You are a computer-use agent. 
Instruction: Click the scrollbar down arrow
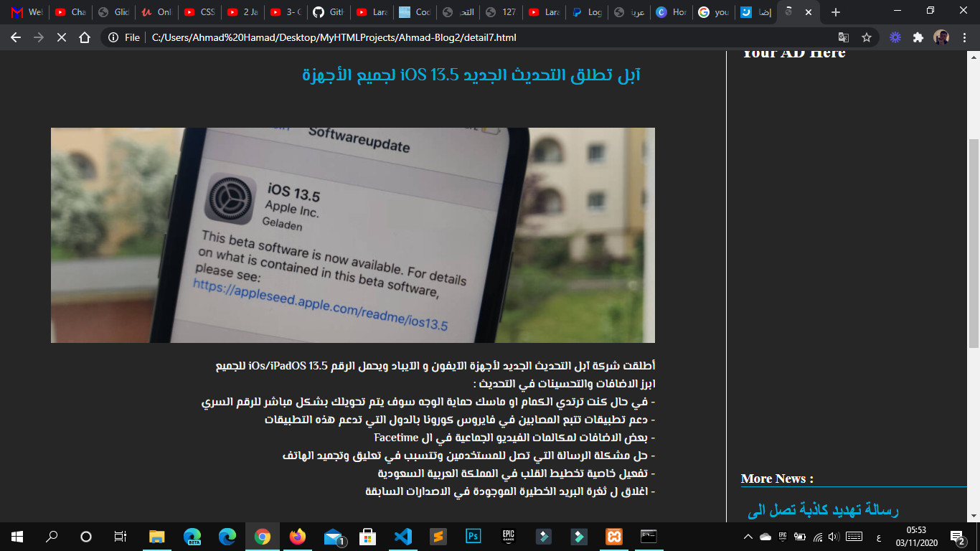(x=974, y=515)
